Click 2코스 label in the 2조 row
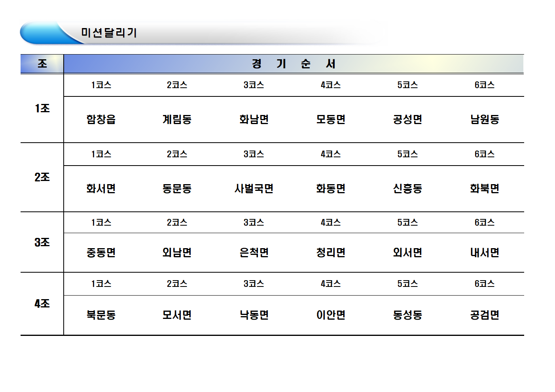The height and width of the screenshot is (392, 555). coord(177,154)
